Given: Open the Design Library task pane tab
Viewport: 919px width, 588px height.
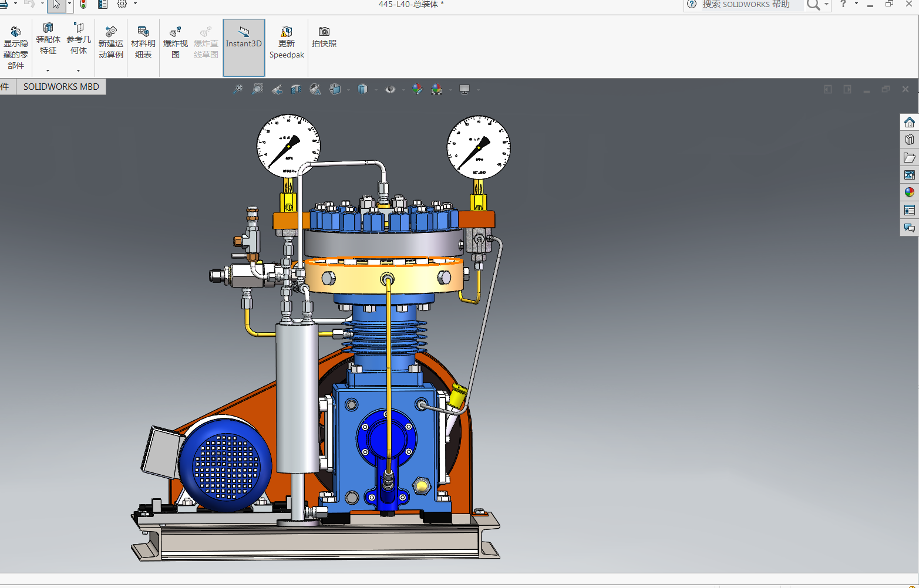Looking at the screenshot, I should [910, 140].
